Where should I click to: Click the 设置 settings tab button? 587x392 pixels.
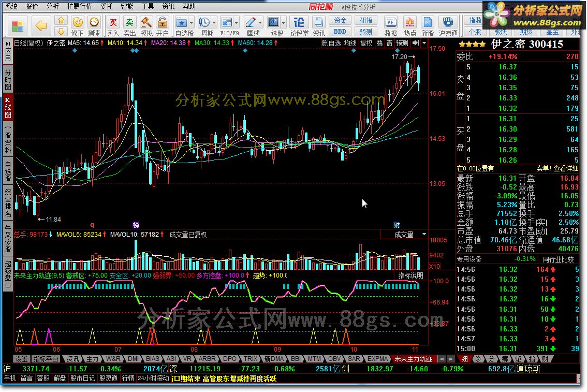[21, 359]
